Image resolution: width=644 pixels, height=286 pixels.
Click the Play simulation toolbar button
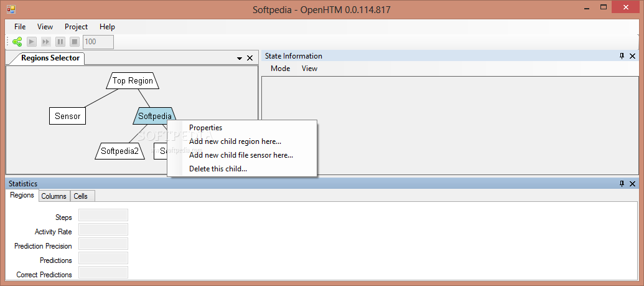tap(32, 42)
